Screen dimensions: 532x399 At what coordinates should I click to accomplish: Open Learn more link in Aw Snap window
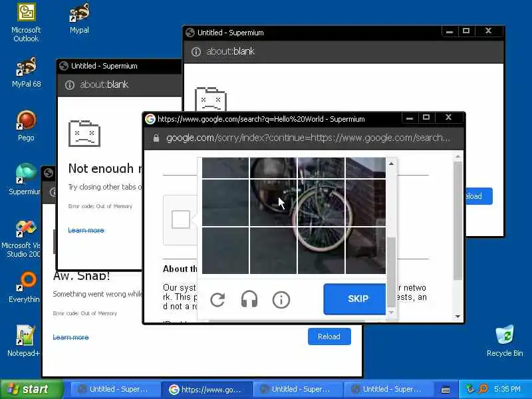point(70,337)
